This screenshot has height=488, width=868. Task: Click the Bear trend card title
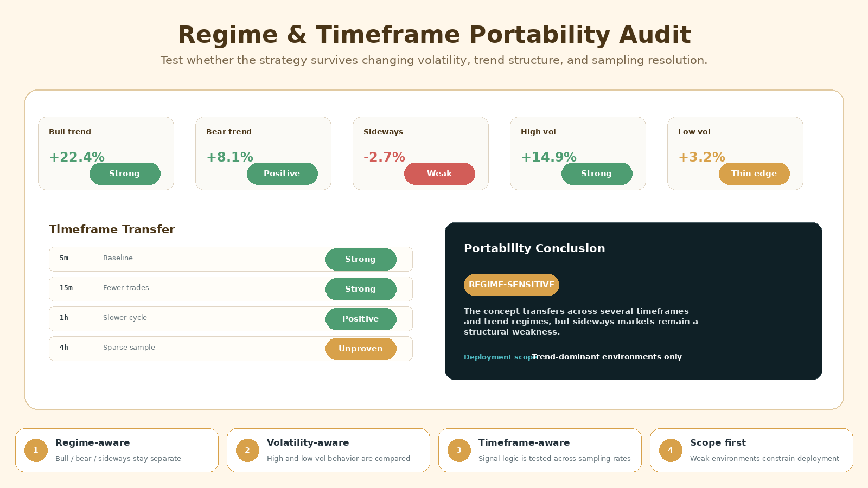229,132
